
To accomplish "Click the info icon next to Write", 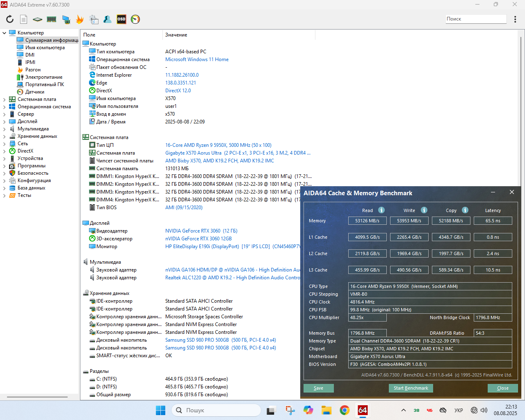I will (x=424, y=210).
